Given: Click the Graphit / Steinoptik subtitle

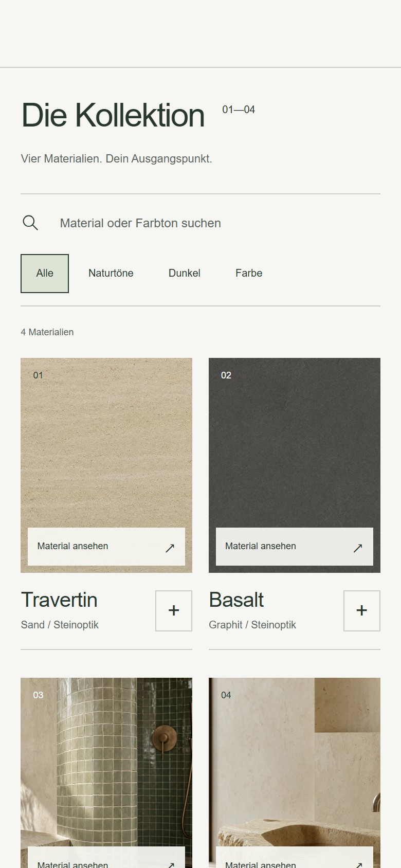Looking at the screenshot, I should [252, 625].
